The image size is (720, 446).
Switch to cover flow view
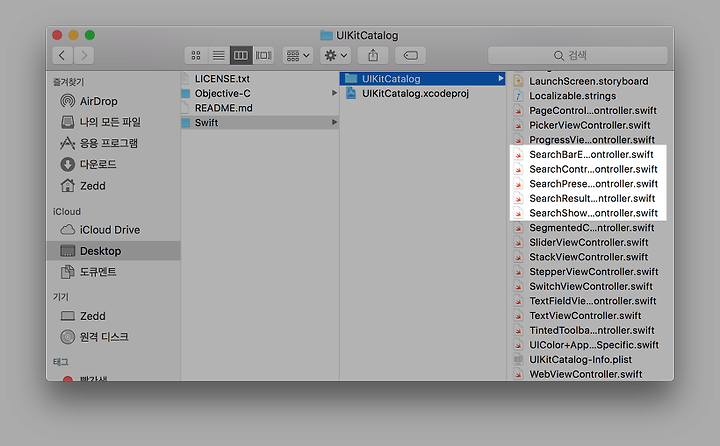click(263, 56)
